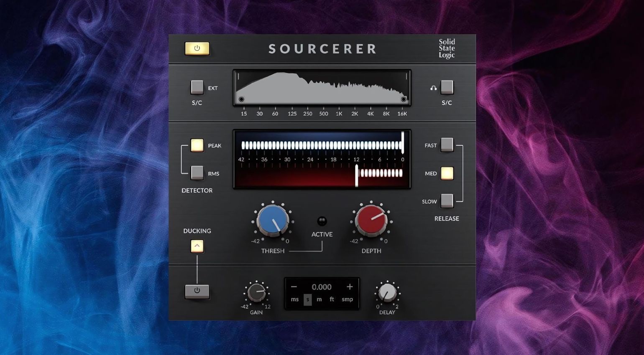Click the 125 frequency label
Screen dimensions: 644x355
pyautogui.click(x=292, y=114)
